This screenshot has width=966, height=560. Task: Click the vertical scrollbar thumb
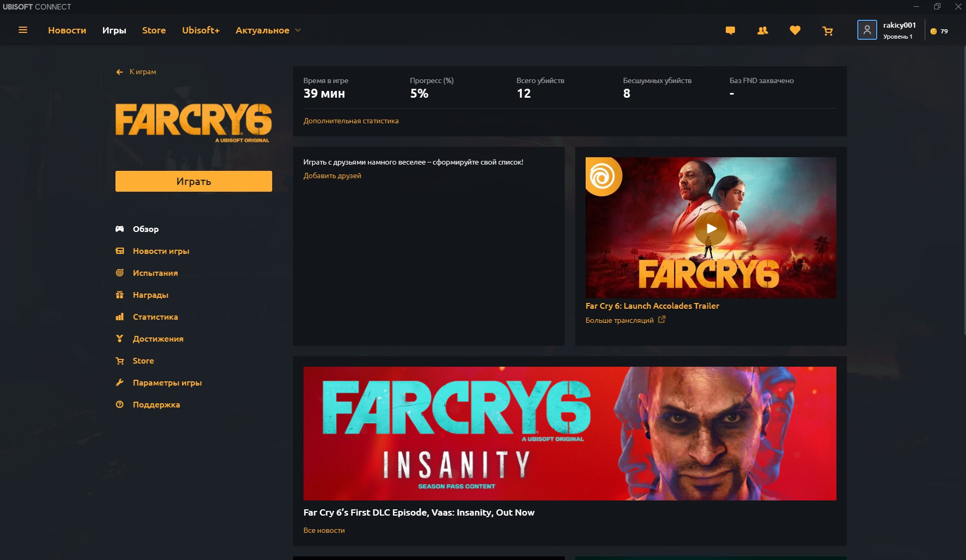[x=964, y=190]
